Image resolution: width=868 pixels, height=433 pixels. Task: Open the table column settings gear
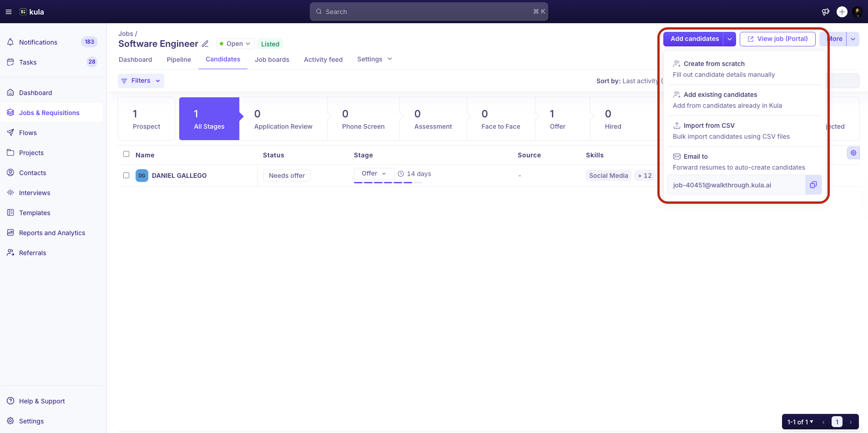(853, 153)
